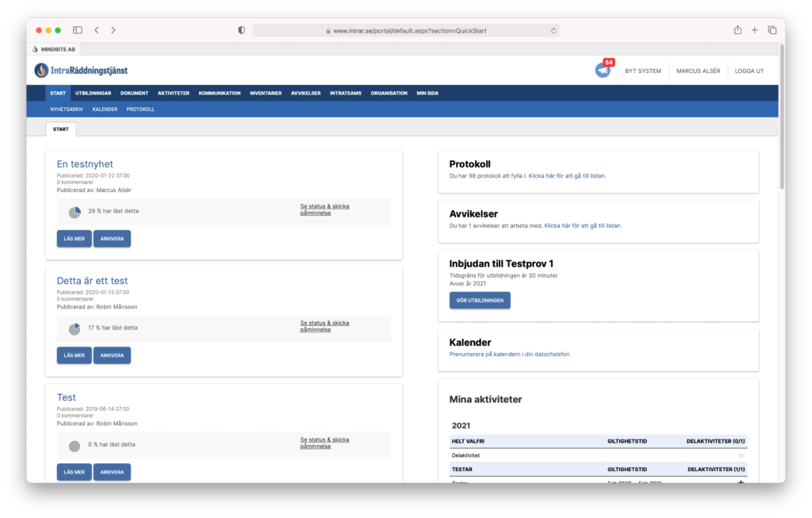Open a new tab with plus icon
The width and height of the screenshot is (812, 518).
755,30
